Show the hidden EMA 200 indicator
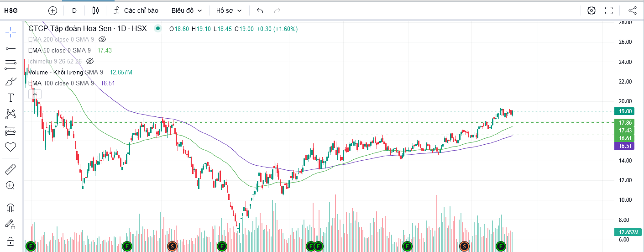The width and height of the screenshot is (644, 252). (x=102, y=39)
